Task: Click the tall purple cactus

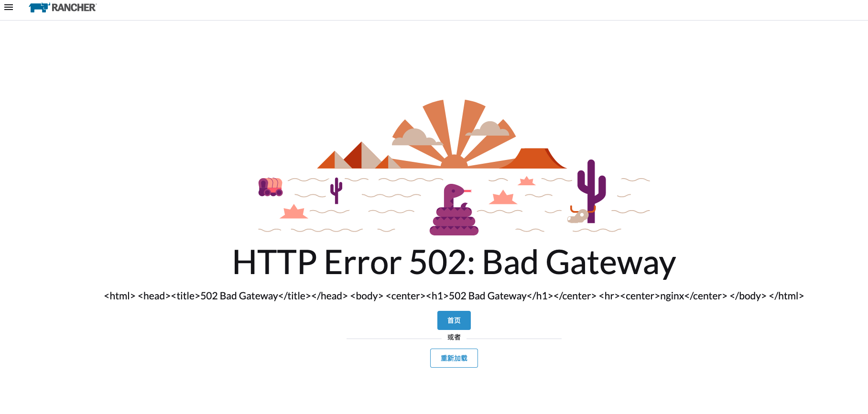Action: tap(592, 191)
